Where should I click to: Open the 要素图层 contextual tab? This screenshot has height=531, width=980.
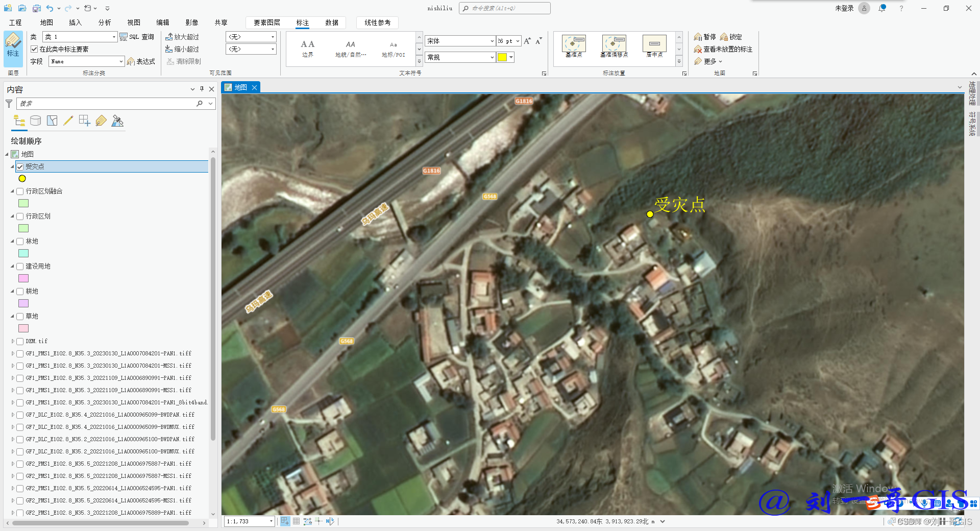coord(267,22)
